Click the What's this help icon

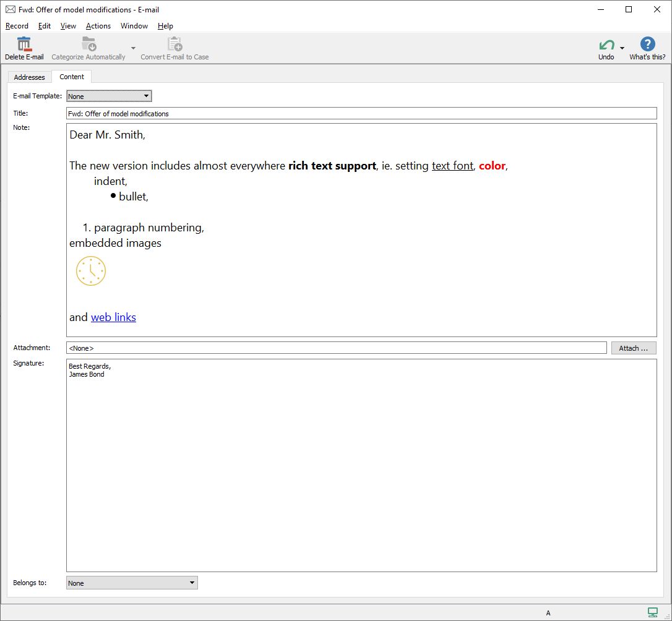647,45
